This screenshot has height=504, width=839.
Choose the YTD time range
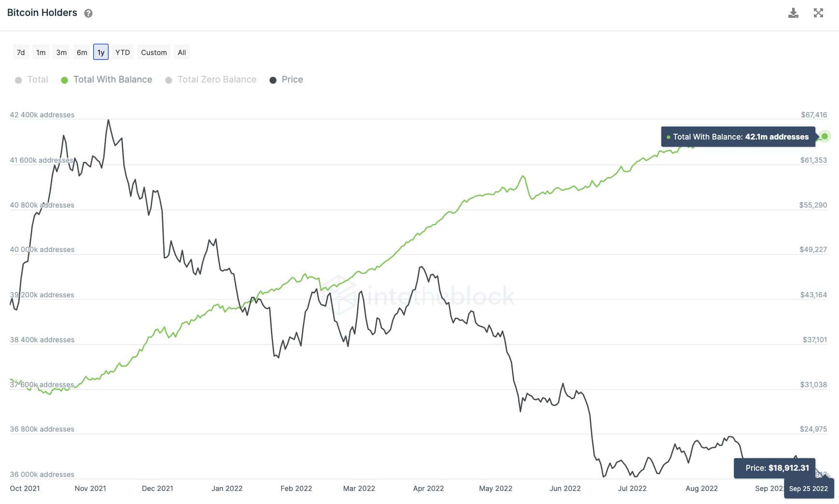(x=123, y=52)
